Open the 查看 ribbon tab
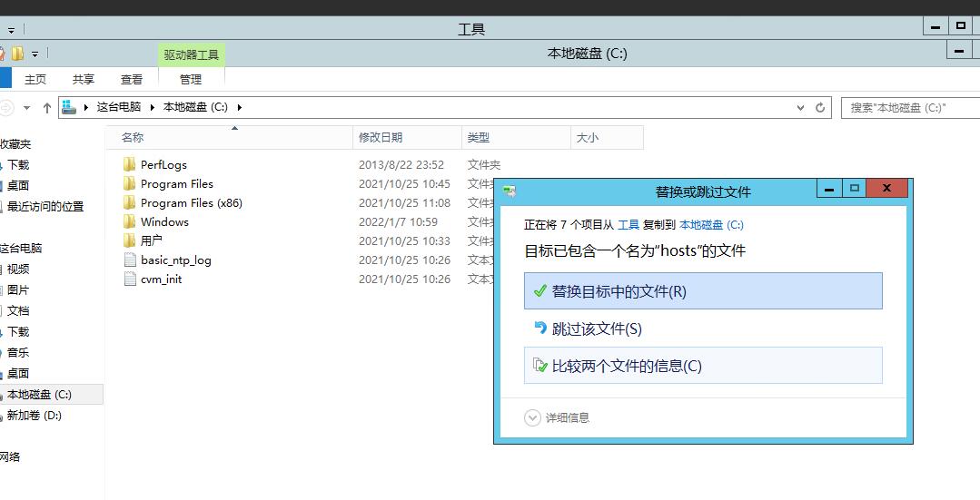 point(132,80)
